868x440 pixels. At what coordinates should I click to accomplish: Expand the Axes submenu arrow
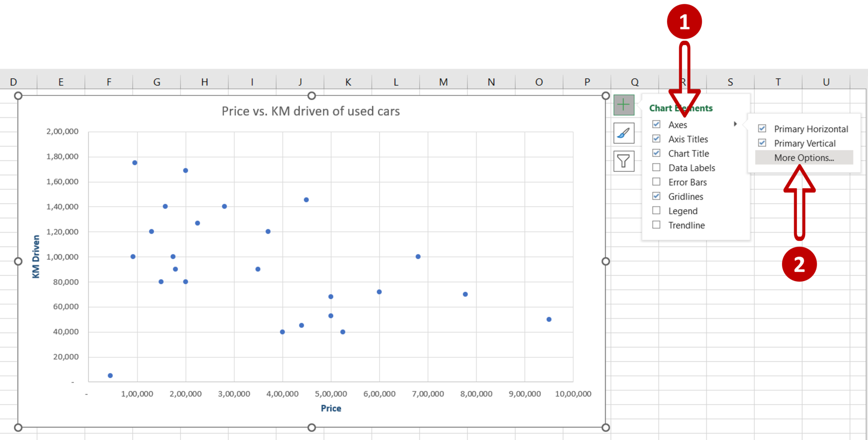coord(736,124)
